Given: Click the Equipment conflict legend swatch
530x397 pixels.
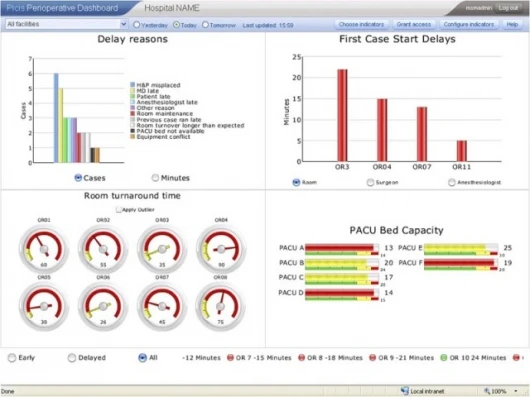Looking at the screenshot, I should point(132,137).
